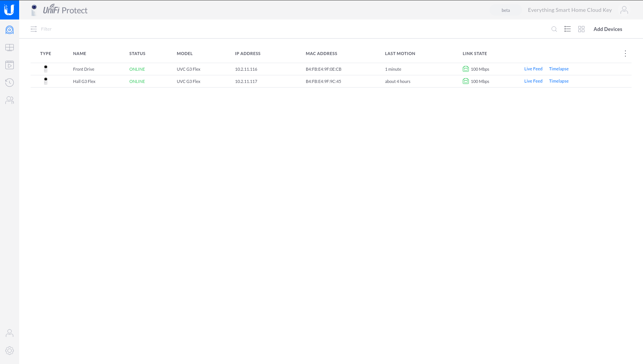
Task: Click last motion 'about 4 hours' cell
Action: pyautogui.click(x=398, y=81)
